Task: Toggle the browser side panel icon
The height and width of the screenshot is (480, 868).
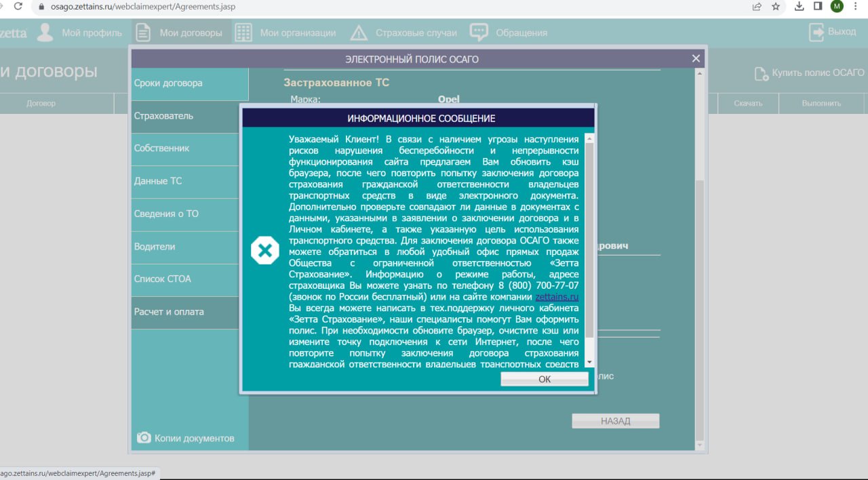Action: (x=818, y=7)
